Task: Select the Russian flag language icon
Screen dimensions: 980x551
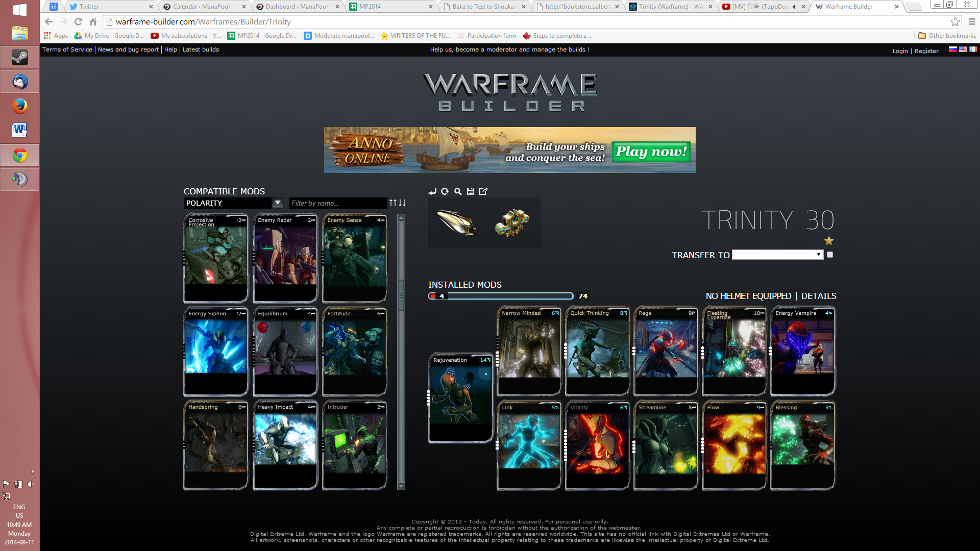Action: point(953,49)
